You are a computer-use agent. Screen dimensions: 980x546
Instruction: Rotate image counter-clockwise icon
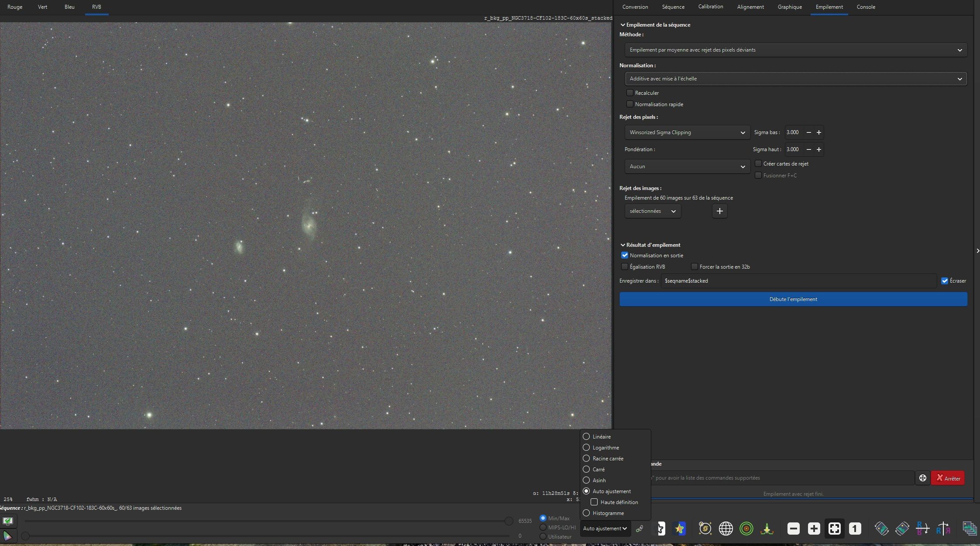[x=881, y=529]
